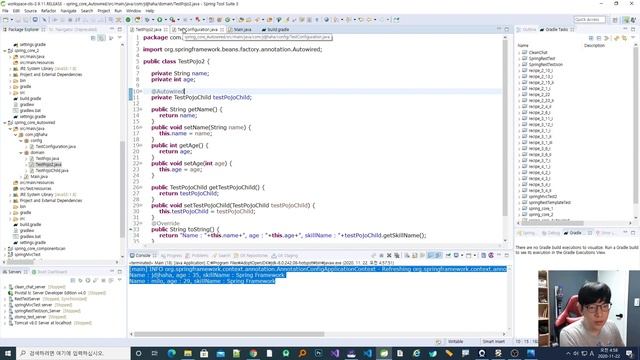This screenshot has width=640, height=360.
Task: Click the Clear Console icon
Action: (x=407, y=256)
